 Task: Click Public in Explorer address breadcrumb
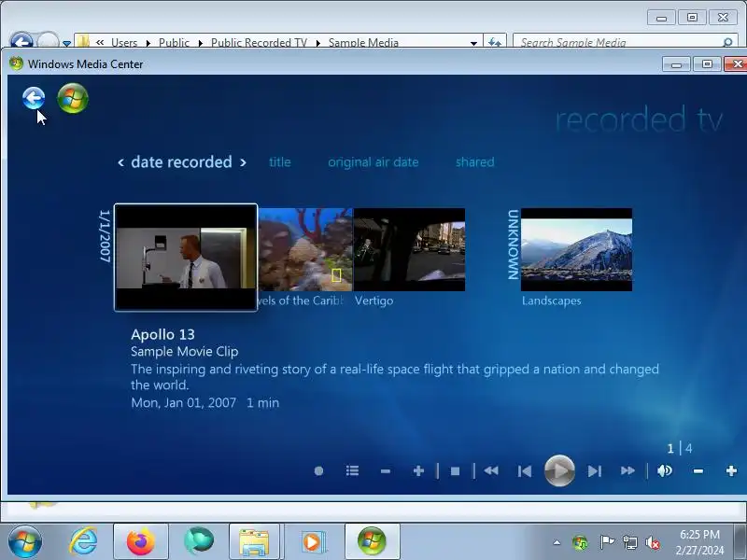(x=174, y=42)
